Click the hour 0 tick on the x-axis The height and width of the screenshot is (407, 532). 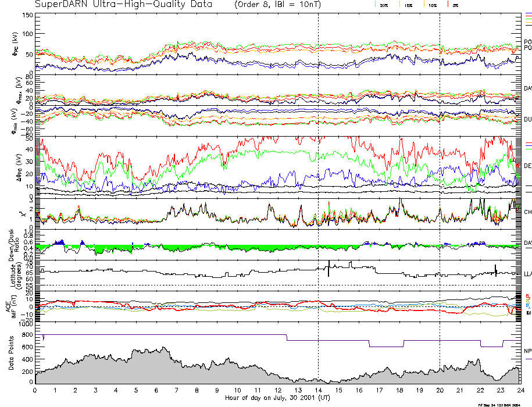(35, 390)
